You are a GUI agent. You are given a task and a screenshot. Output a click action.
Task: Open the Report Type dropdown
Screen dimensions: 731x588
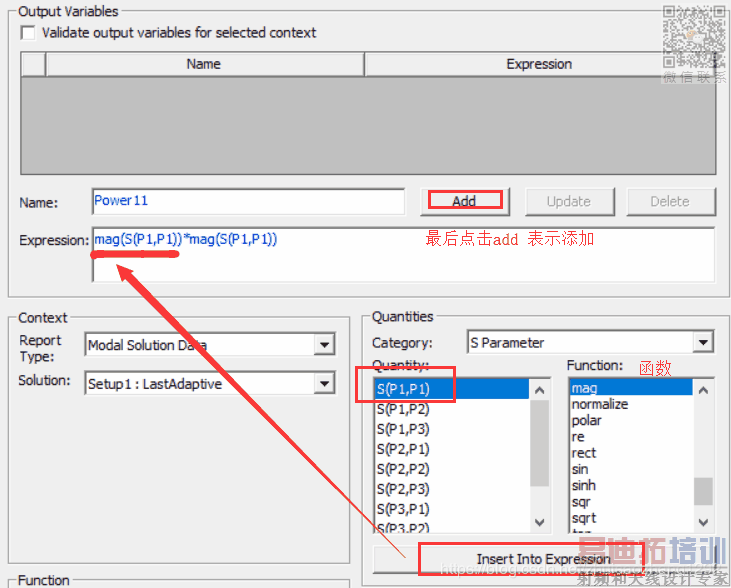(324, 345)
